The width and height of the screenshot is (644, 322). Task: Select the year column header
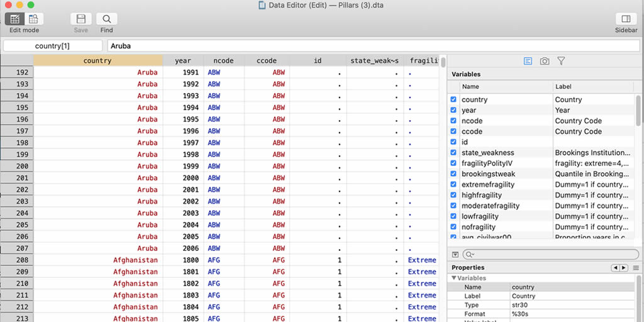click(x=183, y=60)
